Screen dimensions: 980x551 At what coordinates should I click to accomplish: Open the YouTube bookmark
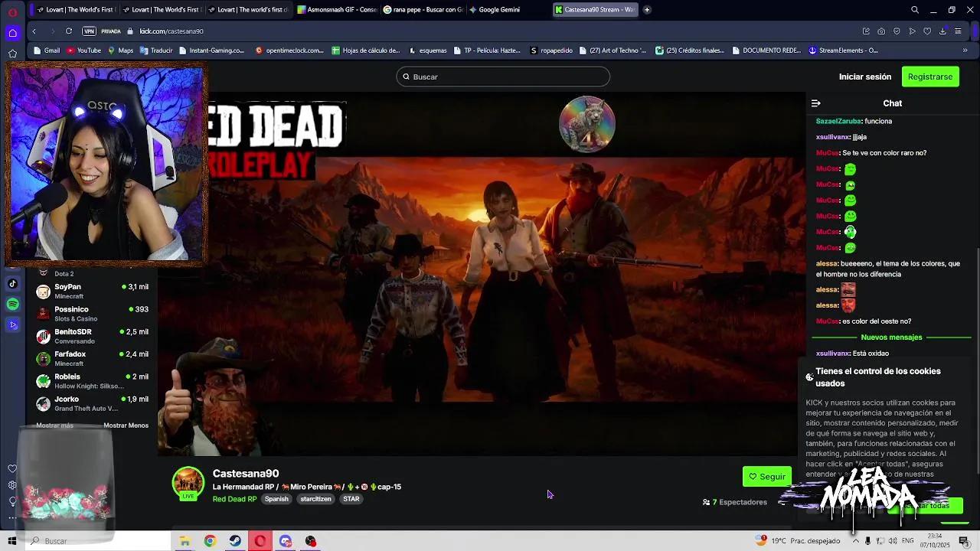point(83,51)
